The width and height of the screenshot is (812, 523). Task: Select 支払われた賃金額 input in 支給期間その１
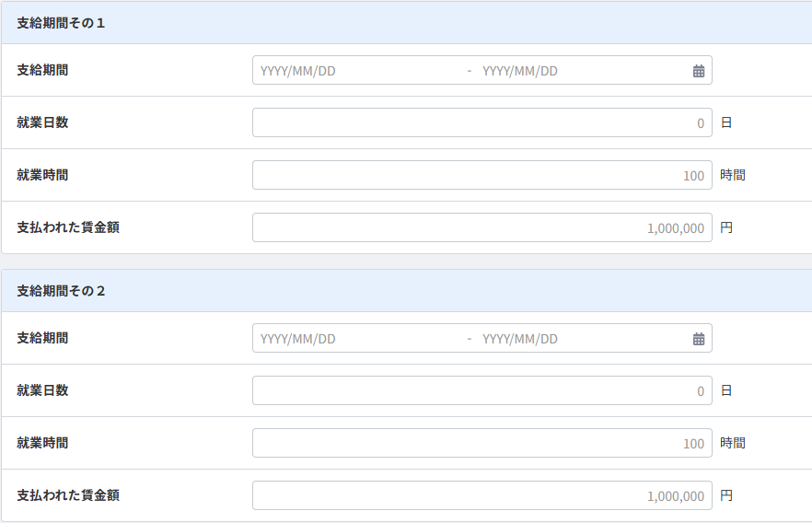point(482,227)
